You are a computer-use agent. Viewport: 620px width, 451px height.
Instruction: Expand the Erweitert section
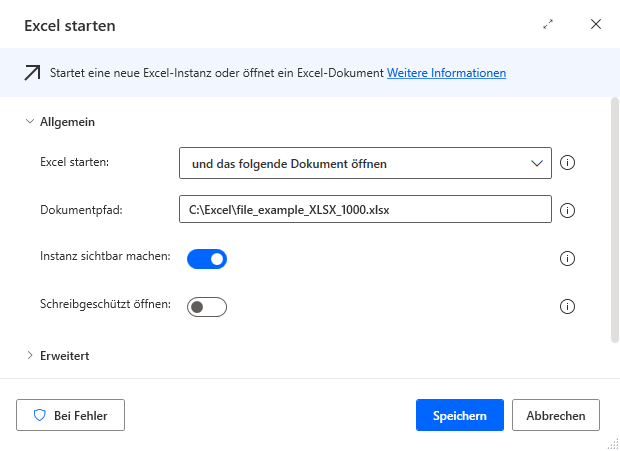(x=30, y=355)
